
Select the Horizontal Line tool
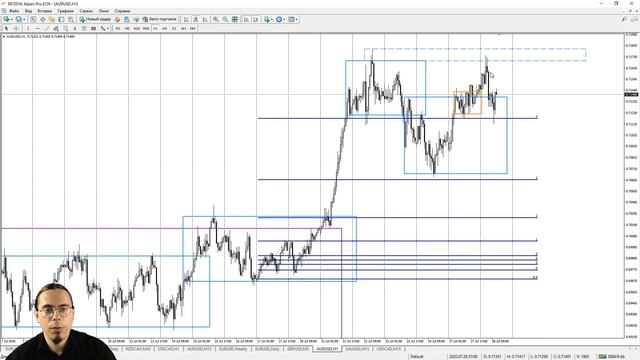click(38, 28)
